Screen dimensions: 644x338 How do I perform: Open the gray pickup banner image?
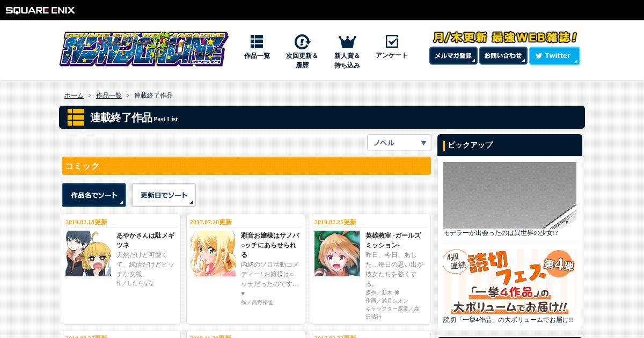(510, 195)
